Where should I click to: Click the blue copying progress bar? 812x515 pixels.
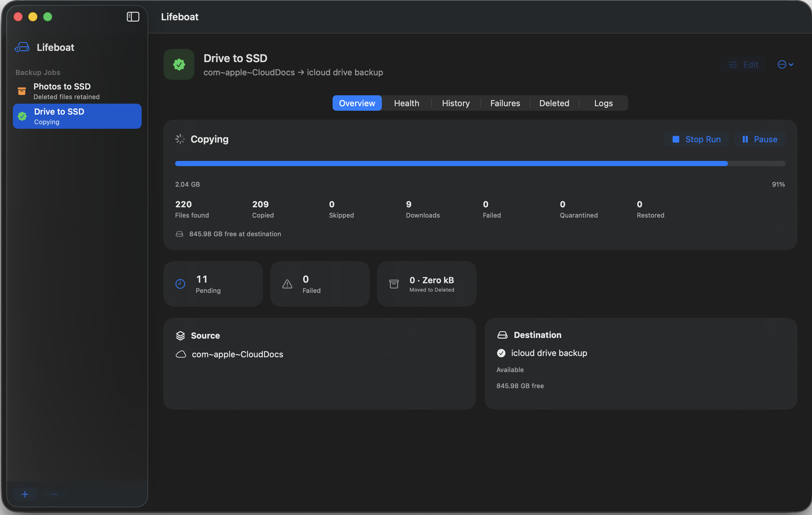[480, 164]
